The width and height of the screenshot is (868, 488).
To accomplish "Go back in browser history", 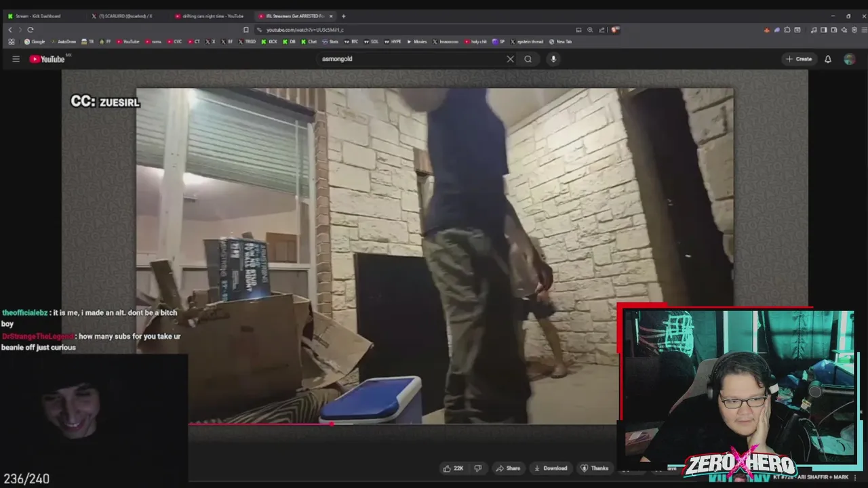I will pos(10,30).
